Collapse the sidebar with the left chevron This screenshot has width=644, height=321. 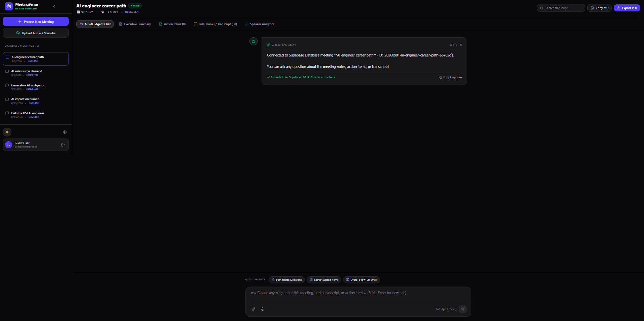tap(54, 6)
